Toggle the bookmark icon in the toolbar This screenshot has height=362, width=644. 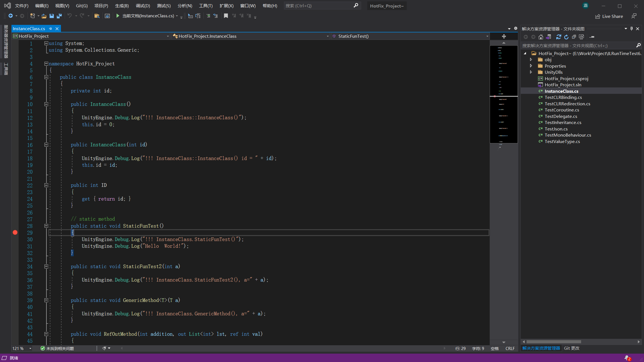(226, 16)
